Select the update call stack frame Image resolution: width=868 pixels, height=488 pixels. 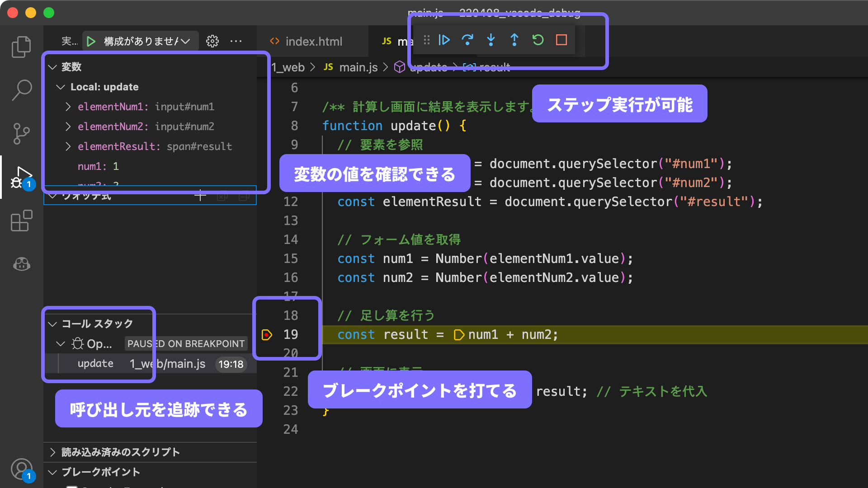click(95, 364)
